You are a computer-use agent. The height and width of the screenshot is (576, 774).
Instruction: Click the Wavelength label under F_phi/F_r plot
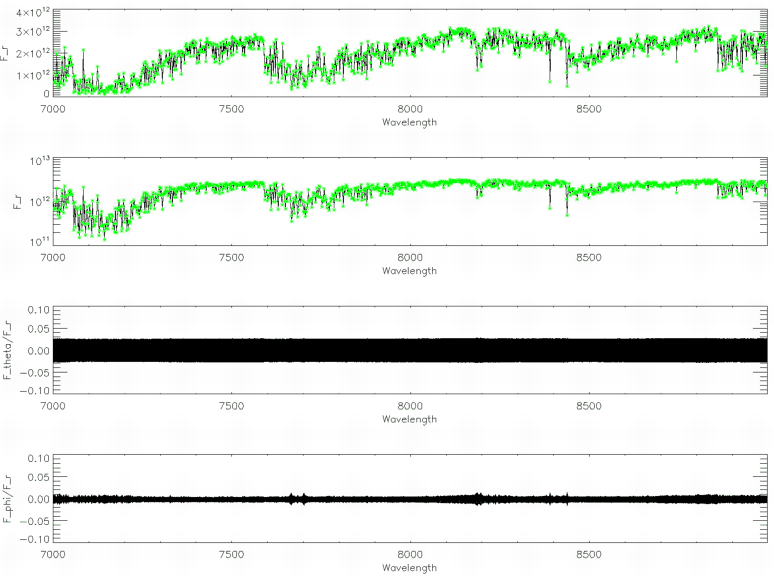click(x=410, y=568)
